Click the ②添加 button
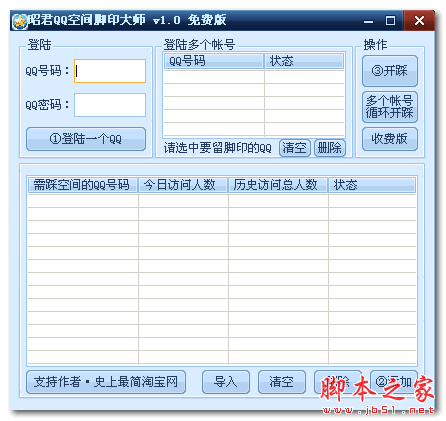The width and height of the screenshot is (446, 421). [394, 382]
